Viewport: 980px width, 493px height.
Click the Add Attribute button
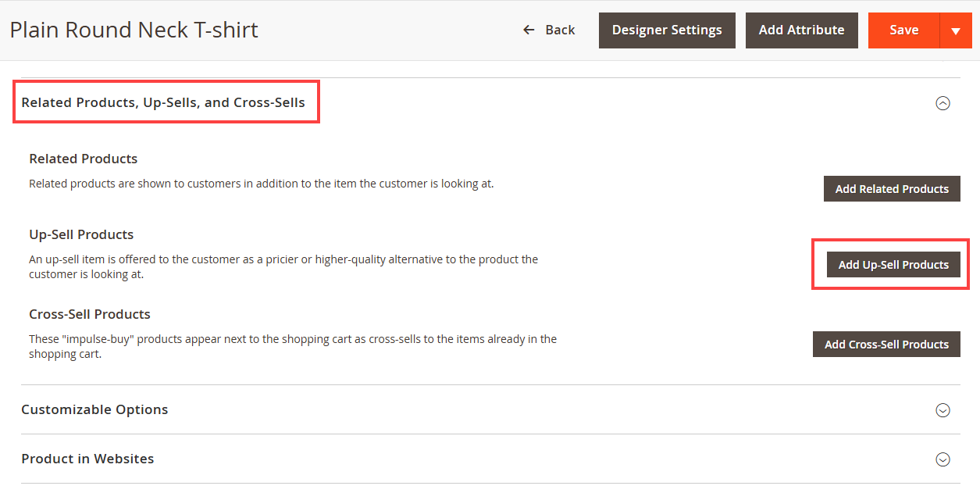coord(801,30)
